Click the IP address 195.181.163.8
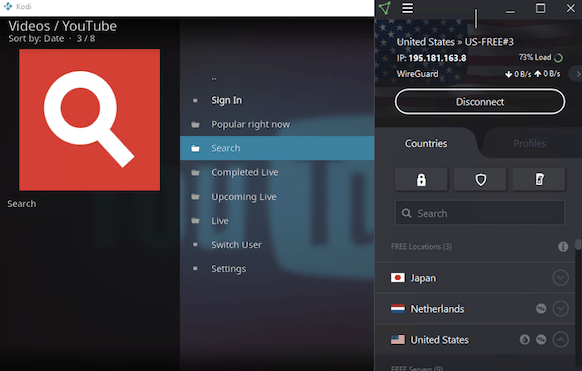The image size is (582, 371). coord(437,58)
